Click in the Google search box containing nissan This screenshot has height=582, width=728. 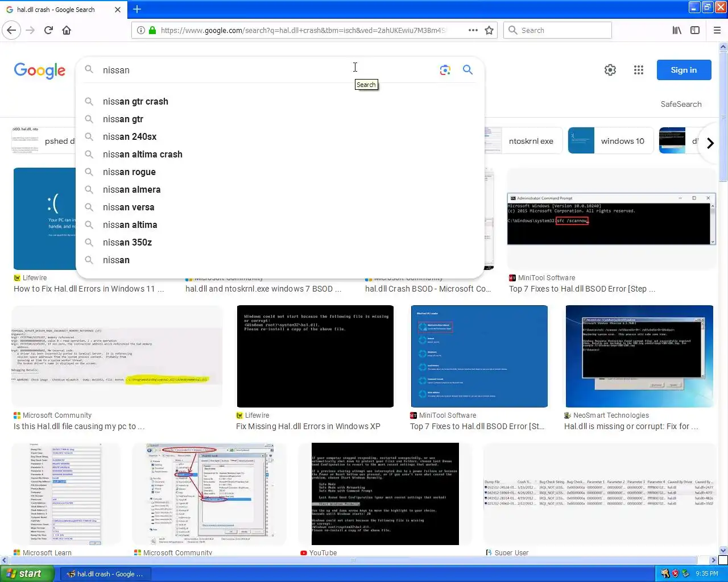[x=262, y=70]
